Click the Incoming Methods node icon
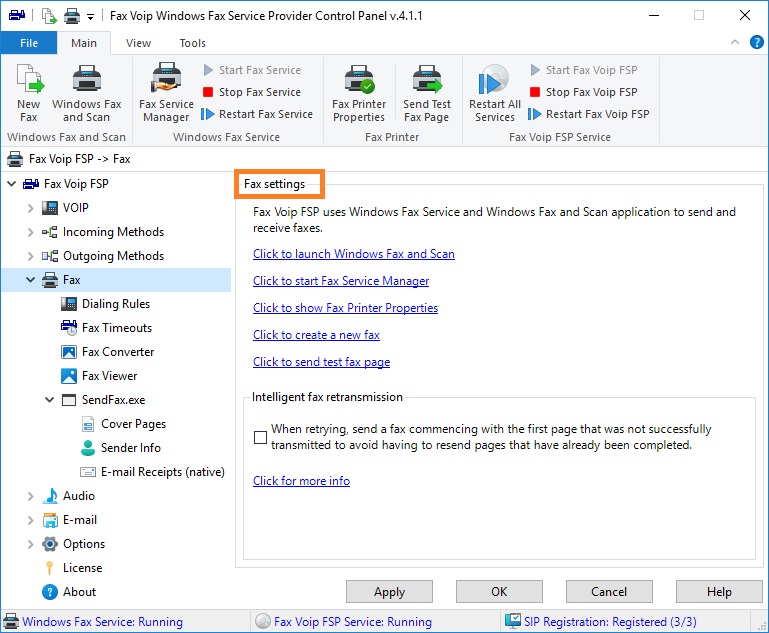This screenshot has width=769, height=633. click(x=50, y=232)
